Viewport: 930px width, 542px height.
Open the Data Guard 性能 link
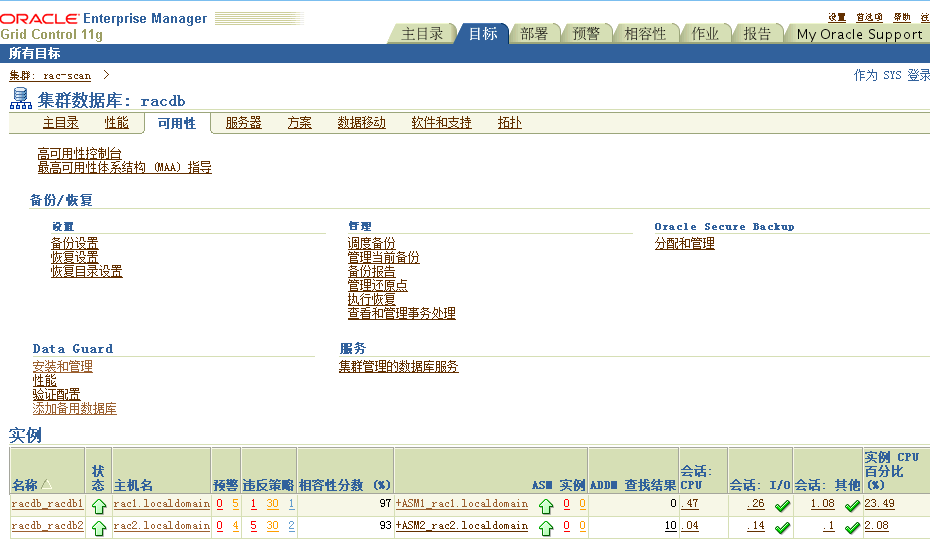coord(44,381)
